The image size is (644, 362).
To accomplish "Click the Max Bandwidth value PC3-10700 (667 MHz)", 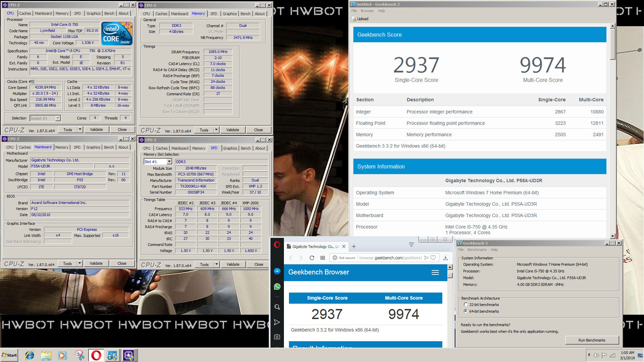I will pyautogui.click(x=196, y=174).
